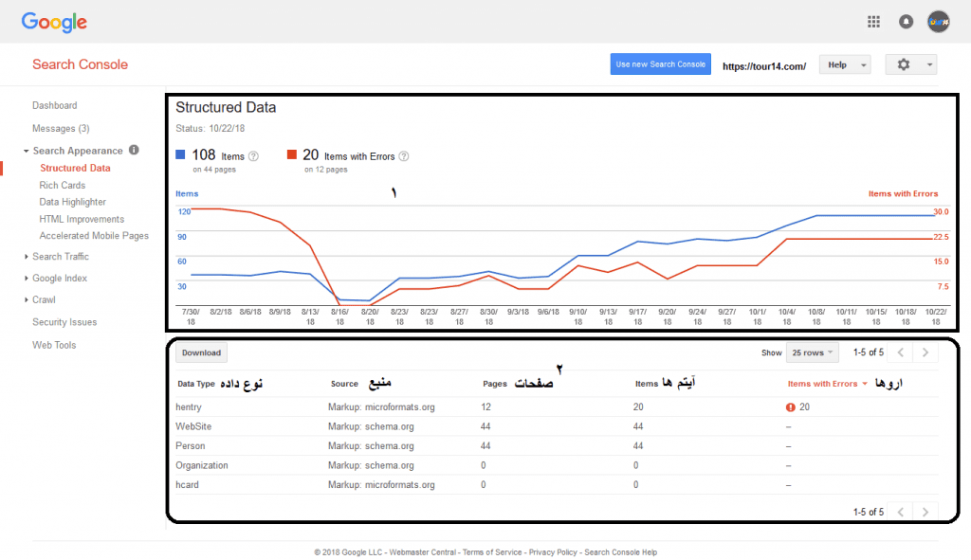Viewport: 971px width, 560px height.
Task: Go to previous page arrow above table
Action: coord(901,352)
